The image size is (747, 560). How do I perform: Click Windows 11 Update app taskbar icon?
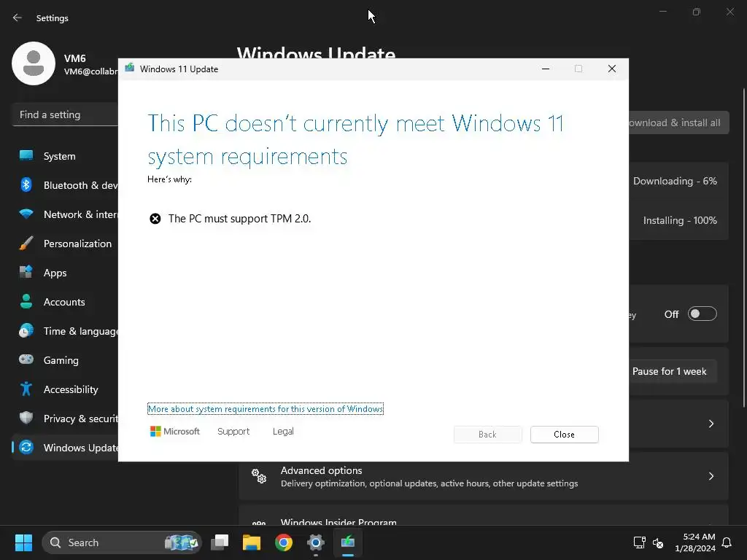pyautogui.click(x=348, y=542)
